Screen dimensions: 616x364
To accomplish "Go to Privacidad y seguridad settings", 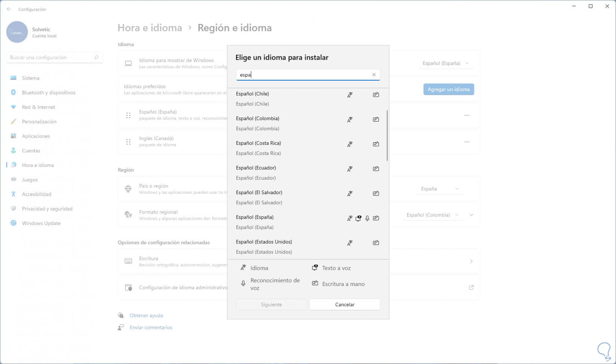I will [x=47, y=209].
